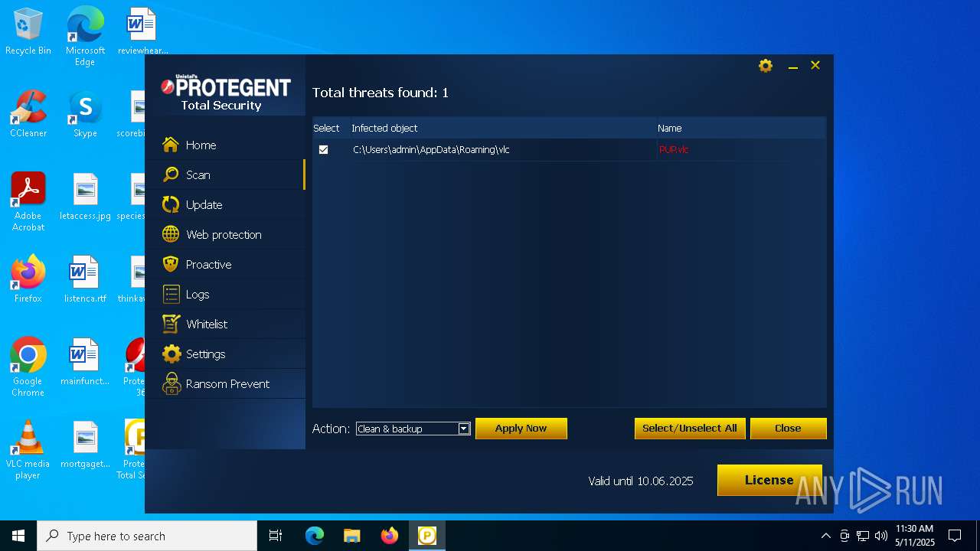Image resolution: width=980 pixels, height=551 pixels.
Task: Click the Windows Start button
Action: click(18, 536)
